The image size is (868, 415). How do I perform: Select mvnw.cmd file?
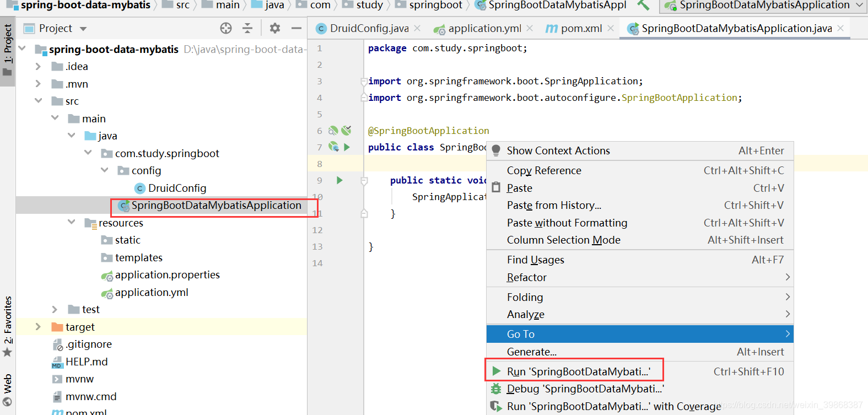[85, 396]
